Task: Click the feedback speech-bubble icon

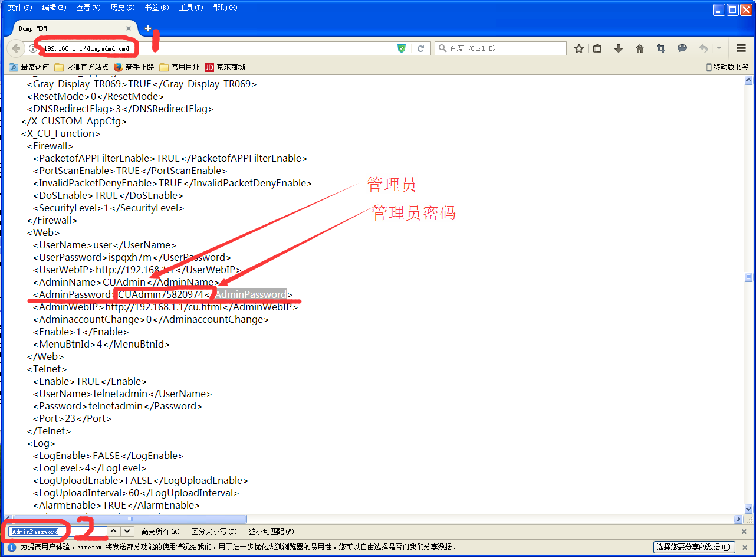Action: coord(682,48)
